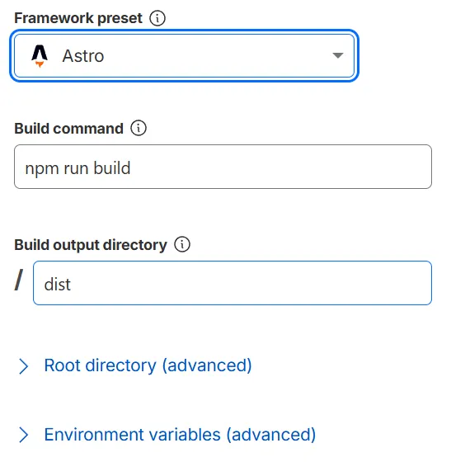Focus the Build output directory field
This screenshot has height=476, width=451.
(x=233, y=283)
